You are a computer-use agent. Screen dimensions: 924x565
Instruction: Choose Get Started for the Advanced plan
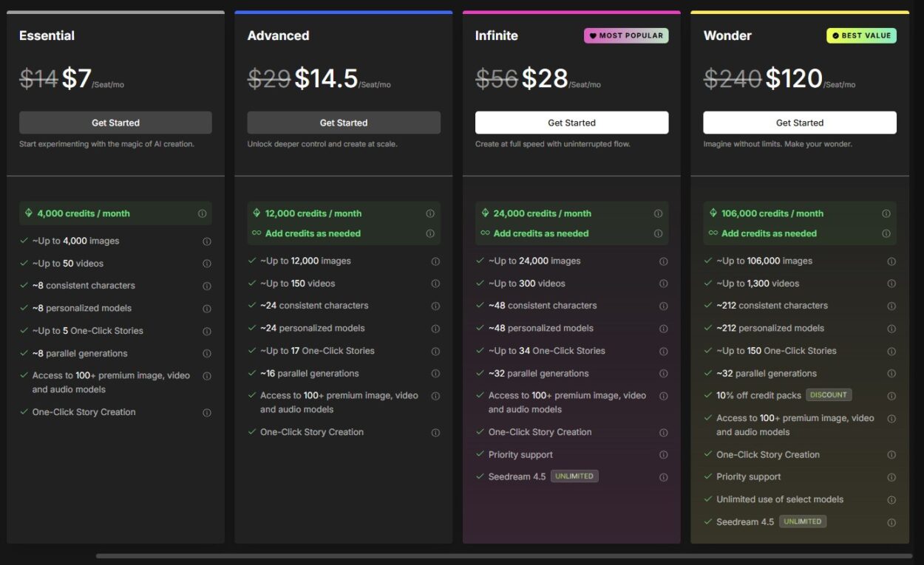coord(344,123)
